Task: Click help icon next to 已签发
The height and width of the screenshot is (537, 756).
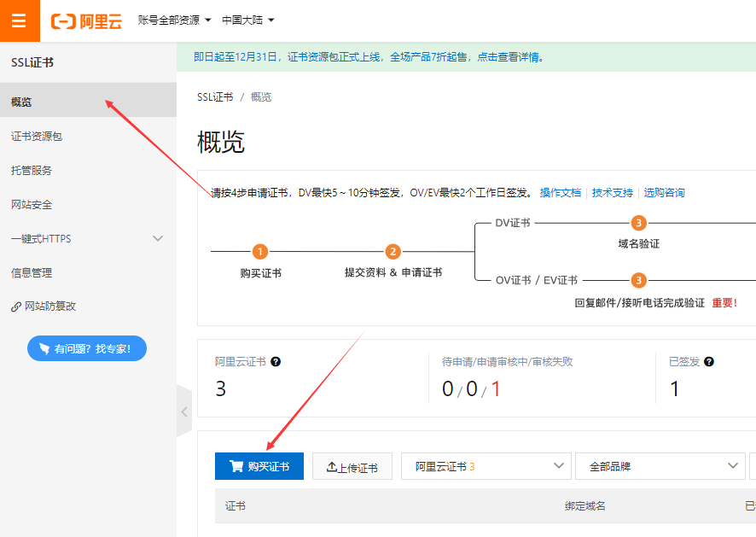Action: point(709,362)
